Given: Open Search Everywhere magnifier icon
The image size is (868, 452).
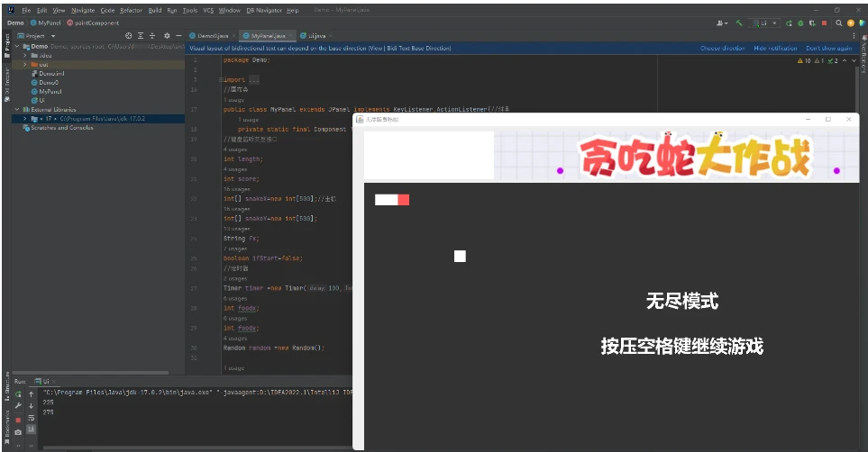Looking at the screenshot, I should tap(838, 23).
